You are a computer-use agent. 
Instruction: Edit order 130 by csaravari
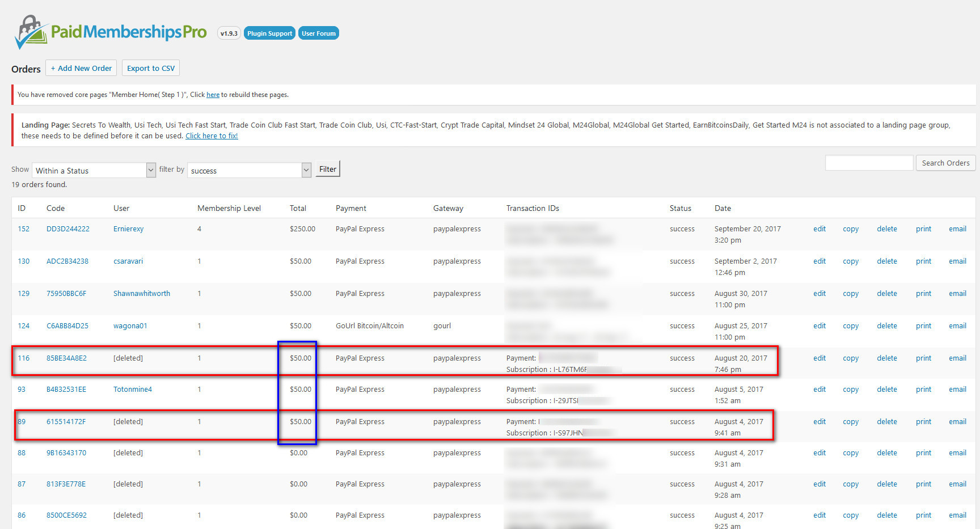[x=820, y=261]
